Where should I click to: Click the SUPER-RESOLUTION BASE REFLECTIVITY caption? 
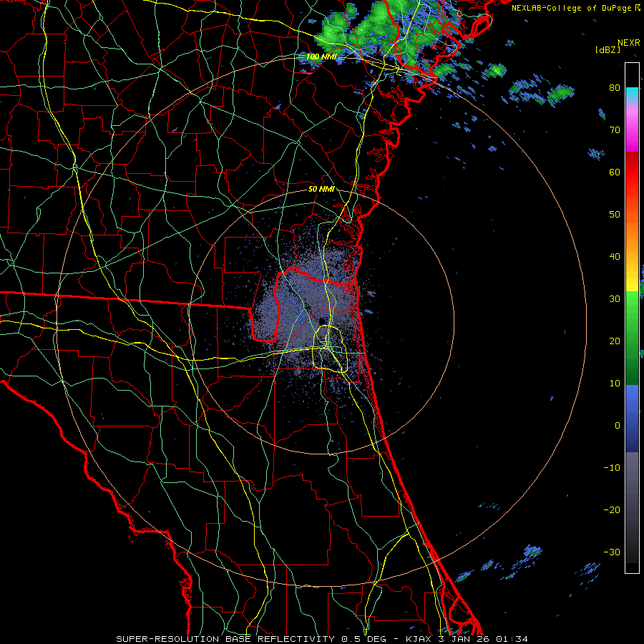[x=225, y=639]
